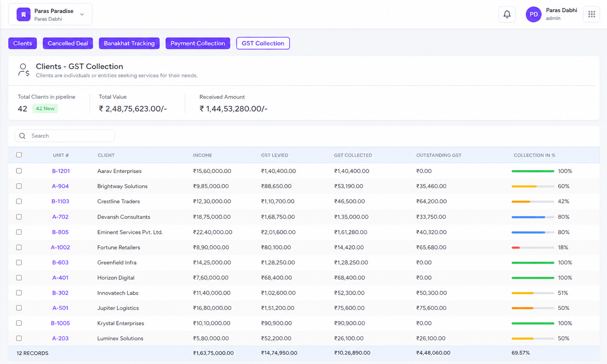Open unit link B-1005

[x=60, y=323]
